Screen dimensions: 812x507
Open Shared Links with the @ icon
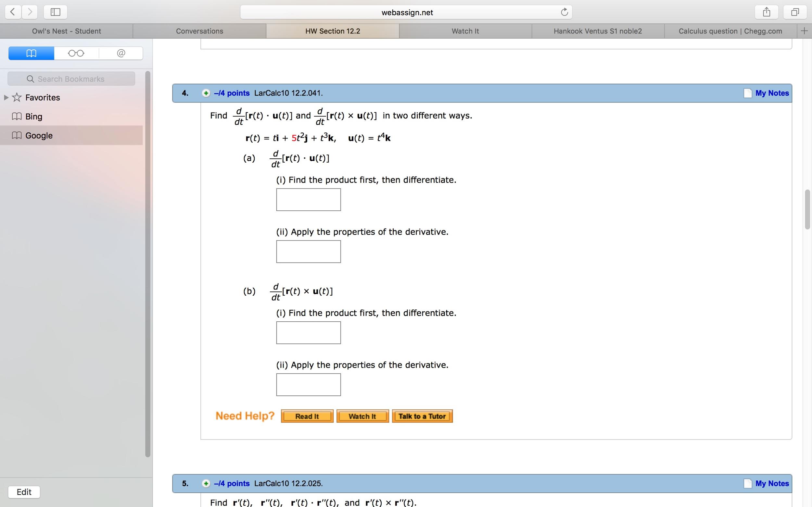pos(121,53)
